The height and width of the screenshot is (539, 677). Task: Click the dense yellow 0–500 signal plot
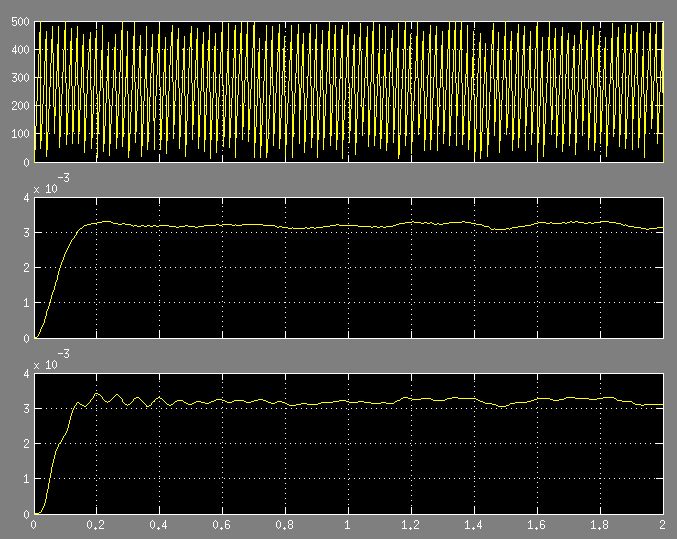349,92
